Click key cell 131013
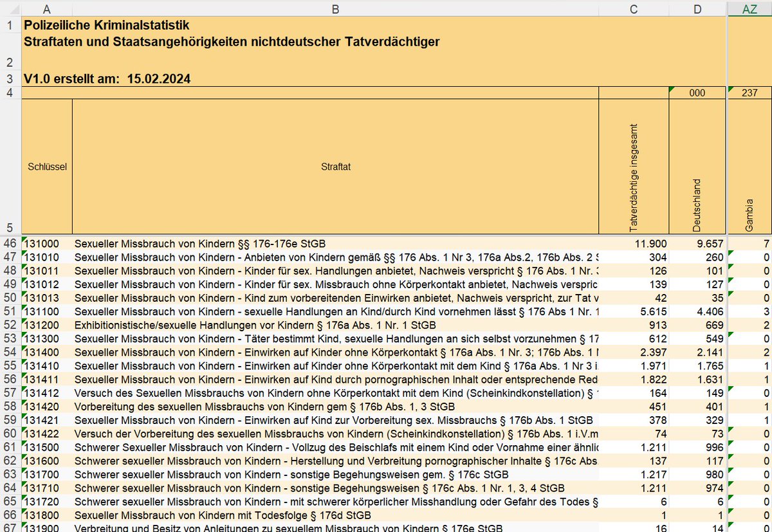Screen dimensions: 772x532 pos(47,298)
